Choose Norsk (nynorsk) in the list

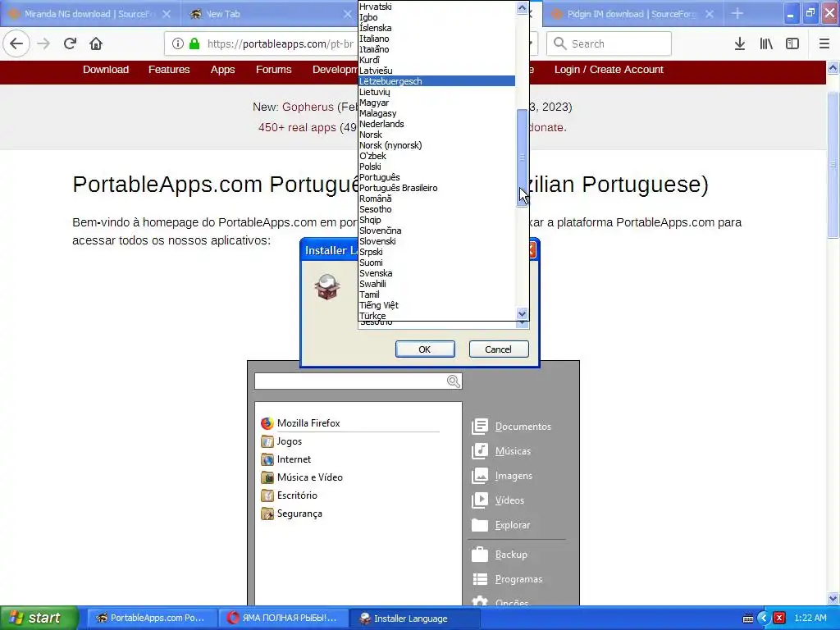click(x=436, y=145)
